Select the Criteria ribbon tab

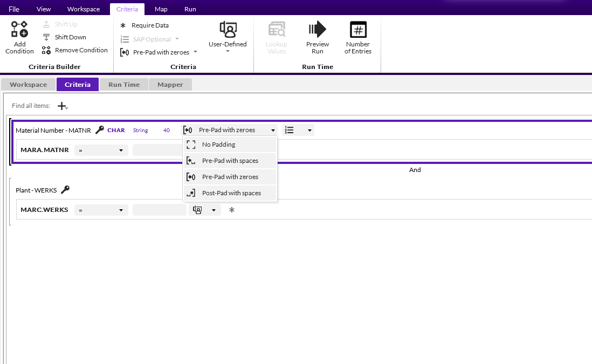pyautogui.click(x=127, y=9)
